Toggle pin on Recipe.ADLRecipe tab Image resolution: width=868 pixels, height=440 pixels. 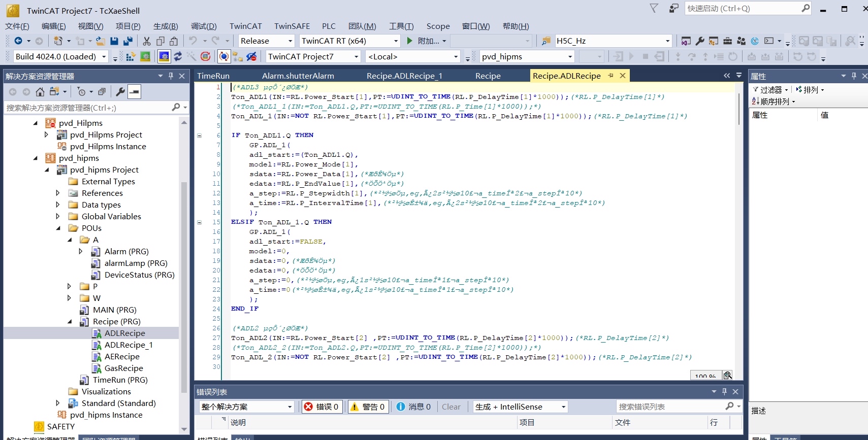click(x=610, y=76)
